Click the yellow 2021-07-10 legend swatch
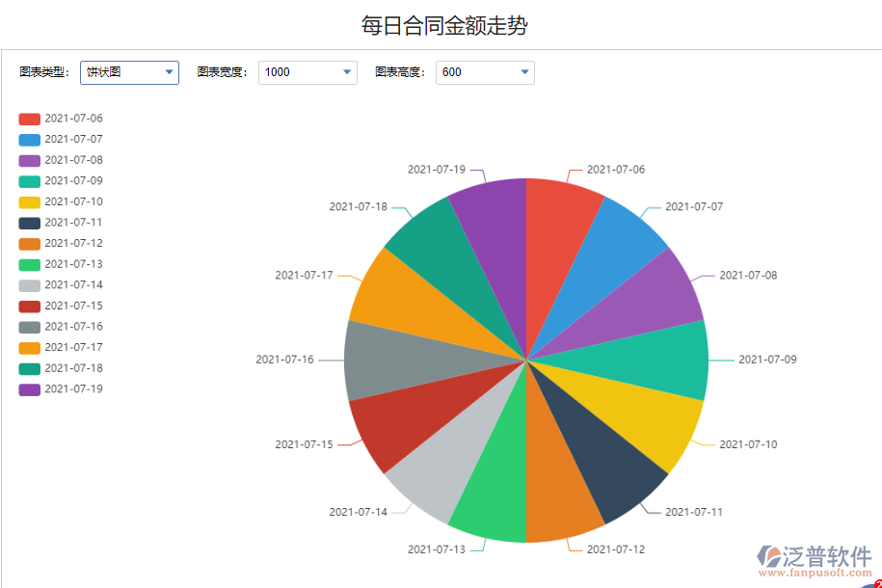The width and height of the screenshot is (882, 588). 29,200
